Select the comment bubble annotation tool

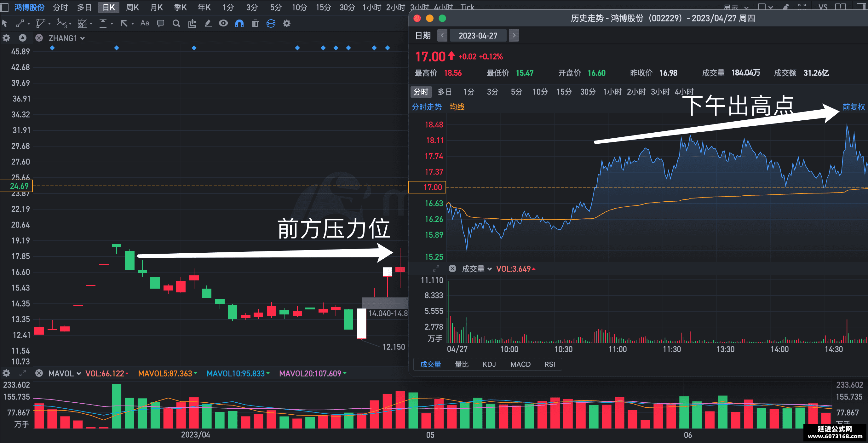161,23
